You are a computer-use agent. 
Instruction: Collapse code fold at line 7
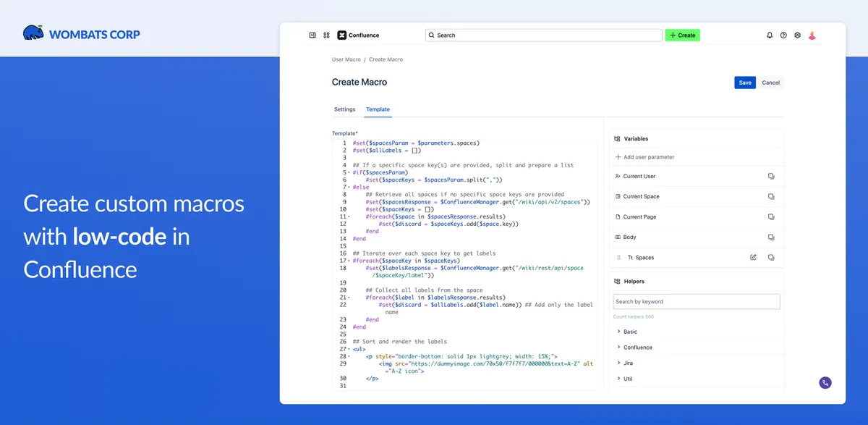pos(349,187)
